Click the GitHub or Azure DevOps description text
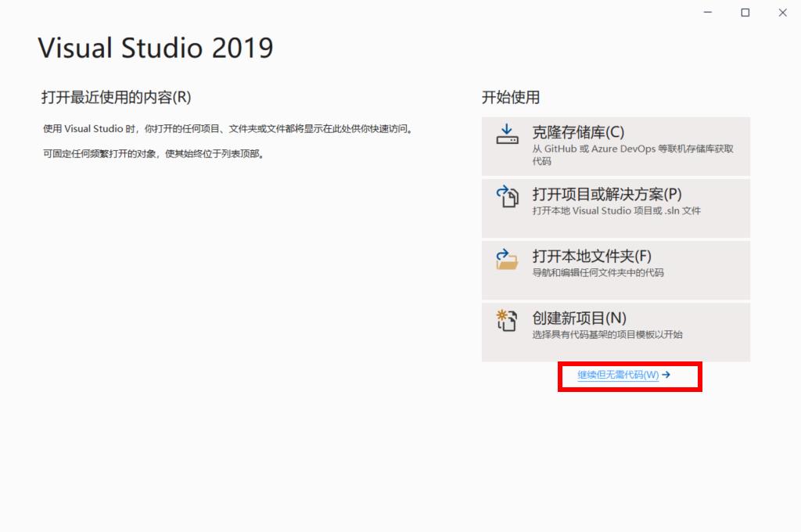The height and width of the screenshot is (532, 801). (632, 154)
